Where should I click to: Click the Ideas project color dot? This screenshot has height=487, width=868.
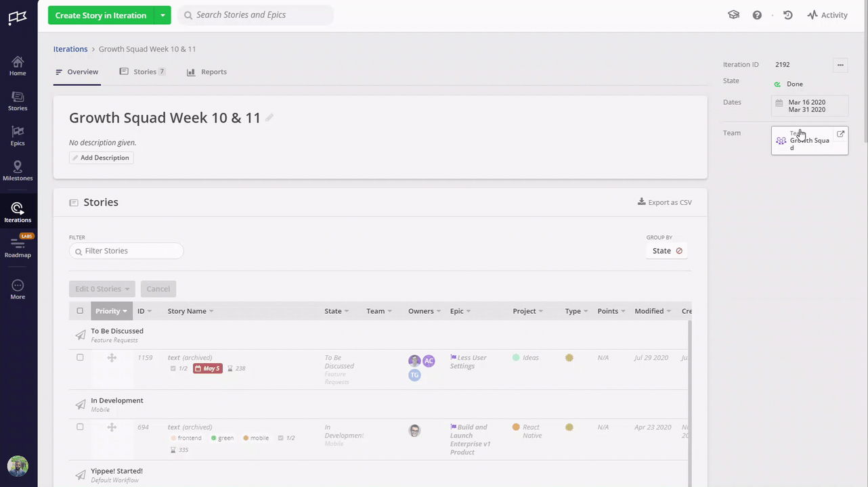pyautogui.click(x=516, y=358)
